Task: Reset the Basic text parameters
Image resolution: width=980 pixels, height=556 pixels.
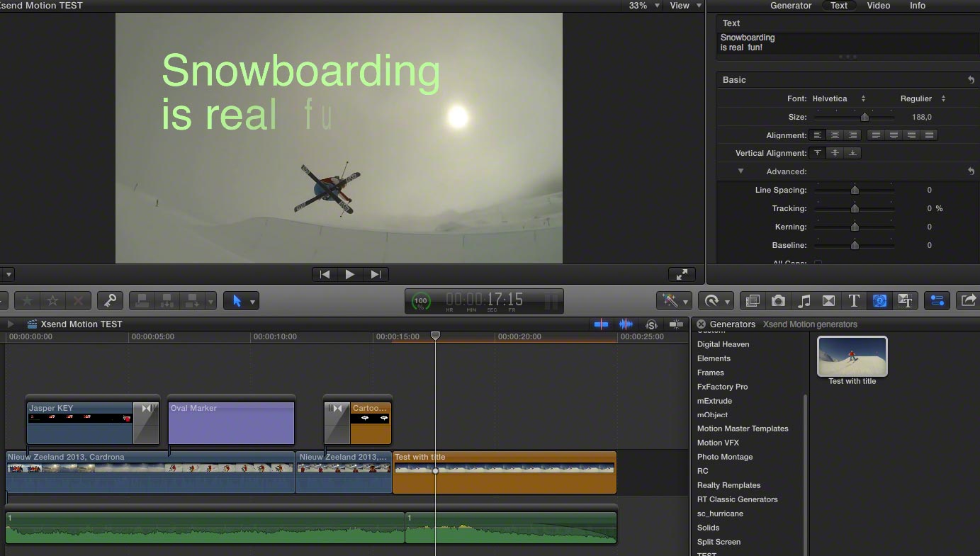Action: point(971,80)
